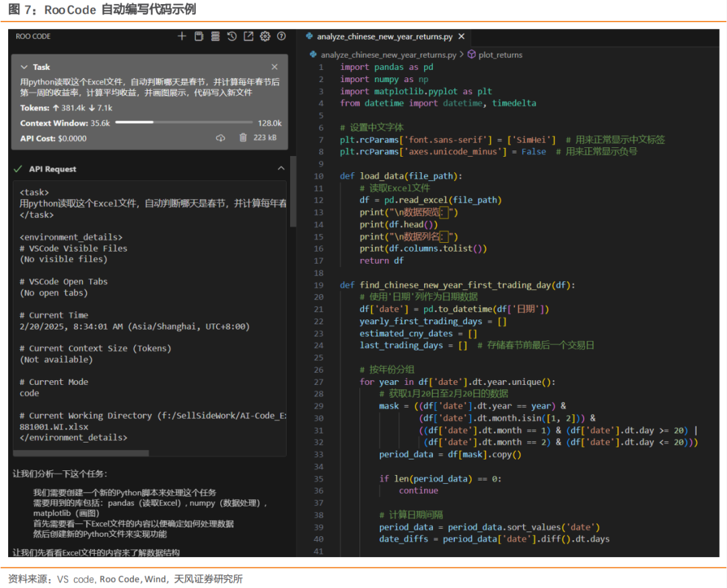Click the 'import pandas as pd' code line
Viewport: 727px width, 588px height.
coord(386,67)
